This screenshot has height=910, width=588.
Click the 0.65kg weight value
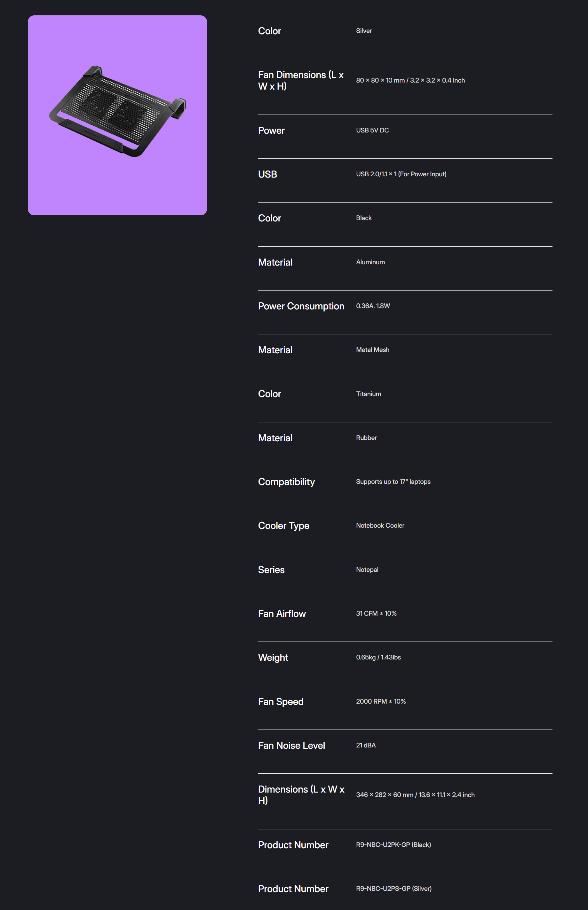[378, 657]
